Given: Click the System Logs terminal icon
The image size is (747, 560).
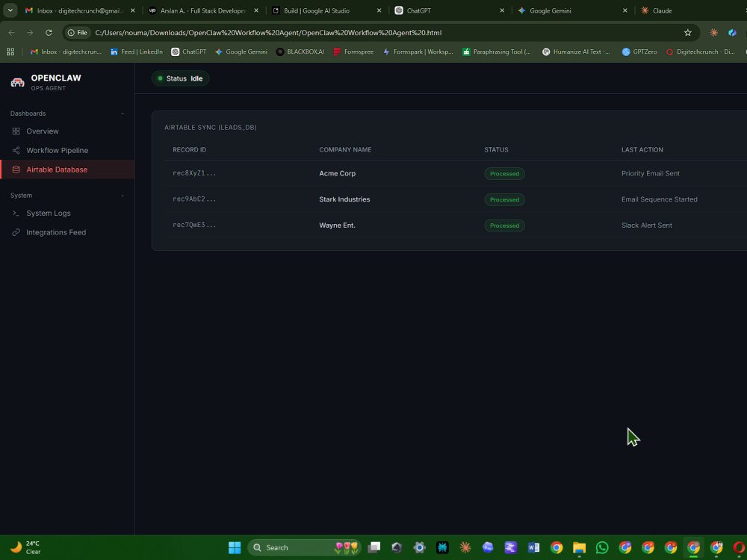Looking at the screenshot, I should pyautogui.click(x=16, y=213).
